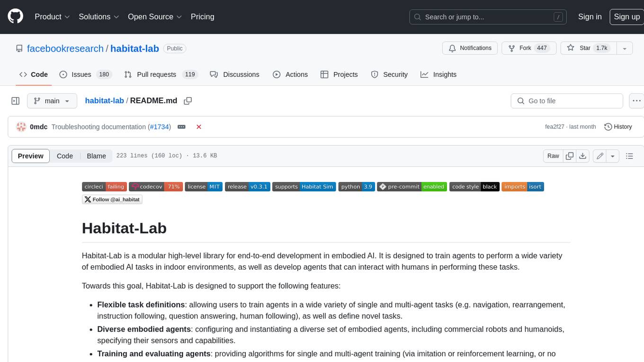Open 0mdc author profile
The width and height of the screenshot is (644, 362).
tap(38, 127)
